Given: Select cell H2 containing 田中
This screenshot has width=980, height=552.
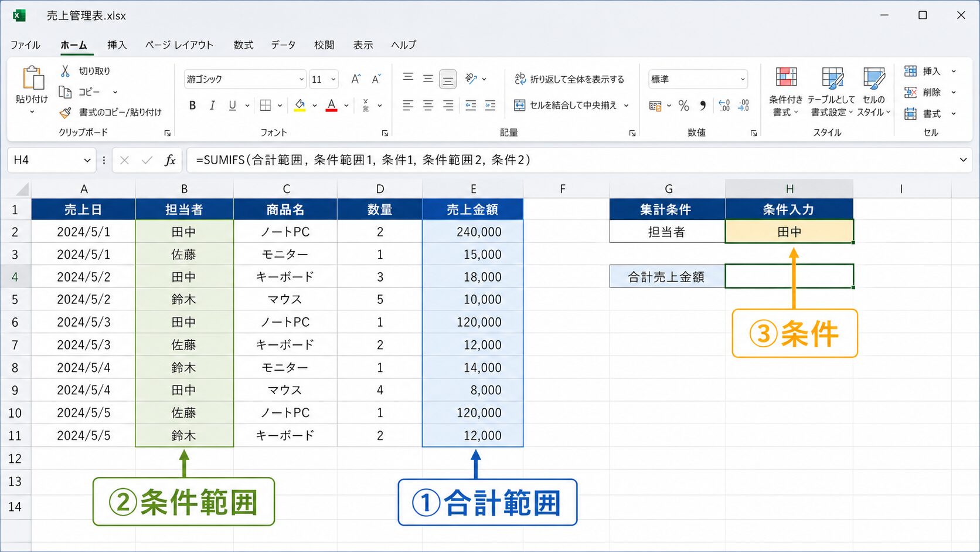Looking at the screenshot, I should (x=789, y=232).
